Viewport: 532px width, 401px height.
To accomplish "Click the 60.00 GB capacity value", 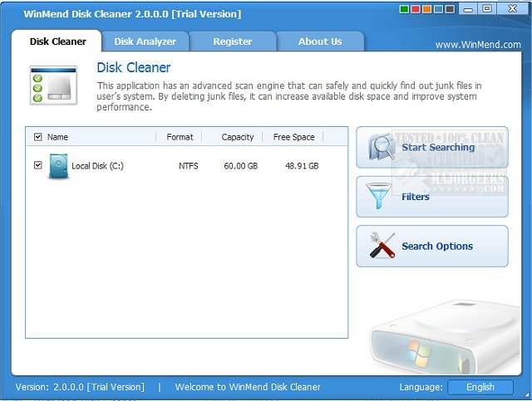I will 240,166.
